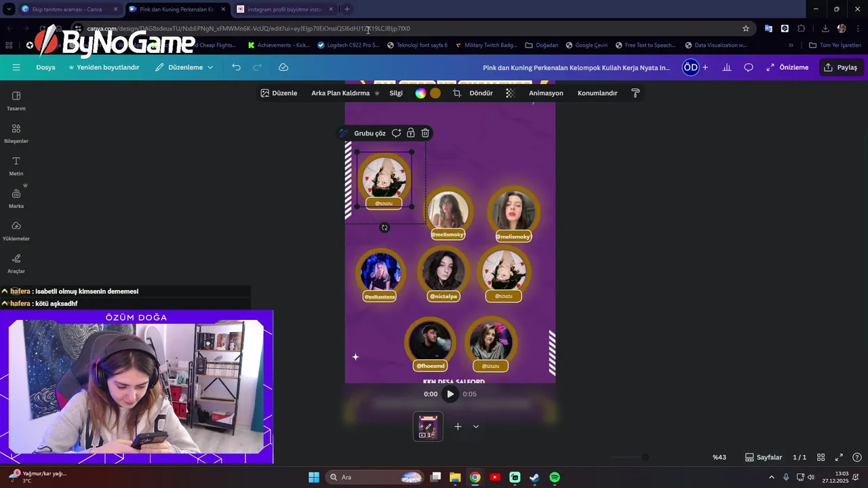Expand the browser tab search chevron
The width and height of the screenshot is (868, 488).
pyautogui.click(x=9, y=9)
